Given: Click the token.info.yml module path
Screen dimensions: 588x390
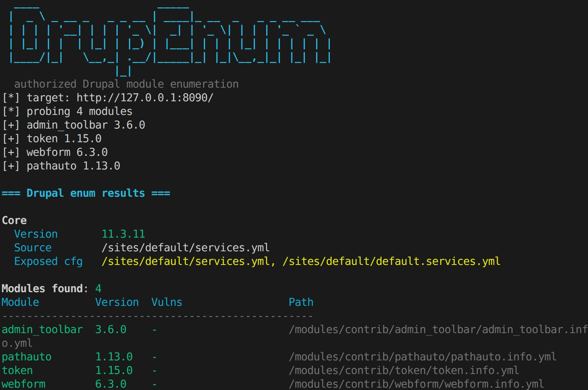Looking at the screenshot, I should click(x=404, y=371).
